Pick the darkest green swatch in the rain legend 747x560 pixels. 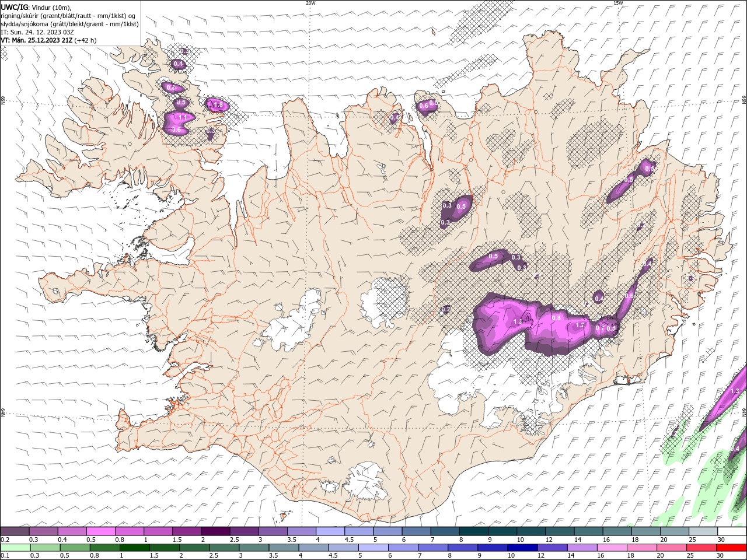(134, 548)
